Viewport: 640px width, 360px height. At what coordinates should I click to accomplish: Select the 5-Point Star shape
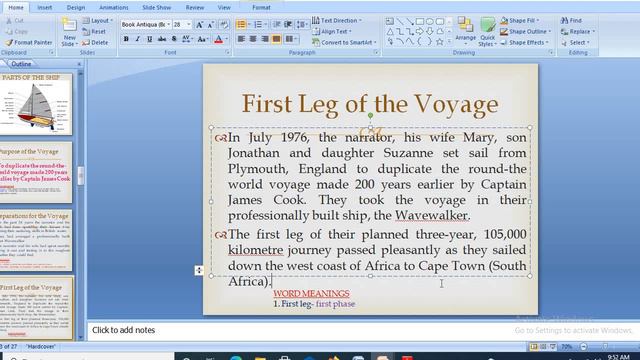pos(440,42)
